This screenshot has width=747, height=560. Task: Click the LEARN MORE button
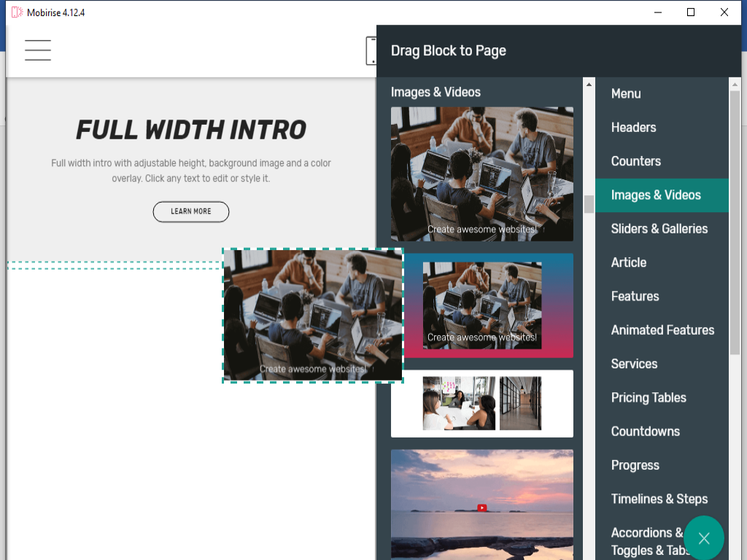click(x=191, y=211)
